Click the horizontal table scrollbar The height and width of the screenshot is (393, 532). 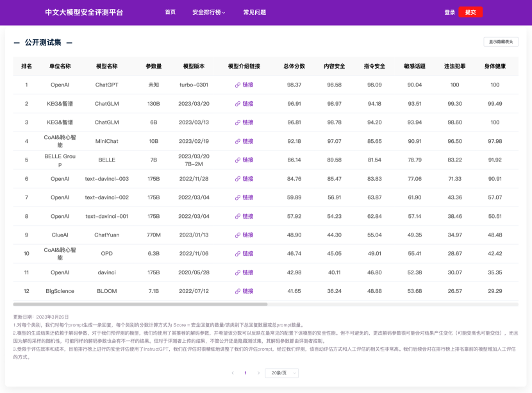point(140,304)
